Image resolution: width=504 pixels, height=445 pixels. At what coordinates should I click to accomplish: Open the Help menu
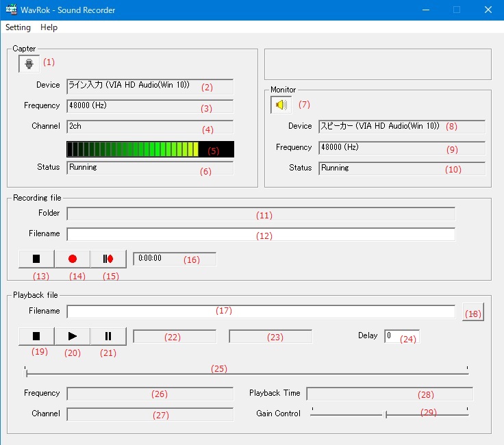(x=49, y=27)
